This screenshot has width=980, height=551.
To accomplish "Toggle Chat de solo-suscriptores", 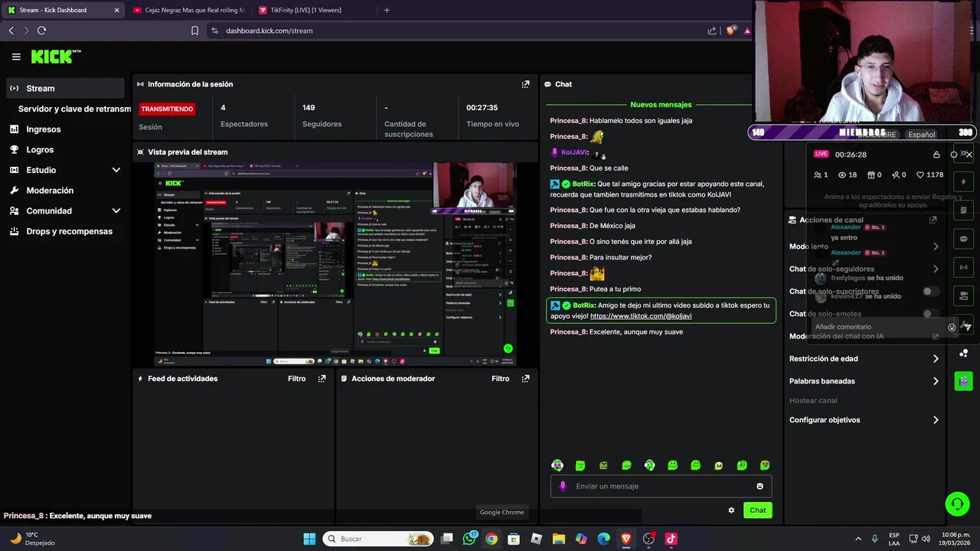I will pyautogui.click(x=930, y=292).
